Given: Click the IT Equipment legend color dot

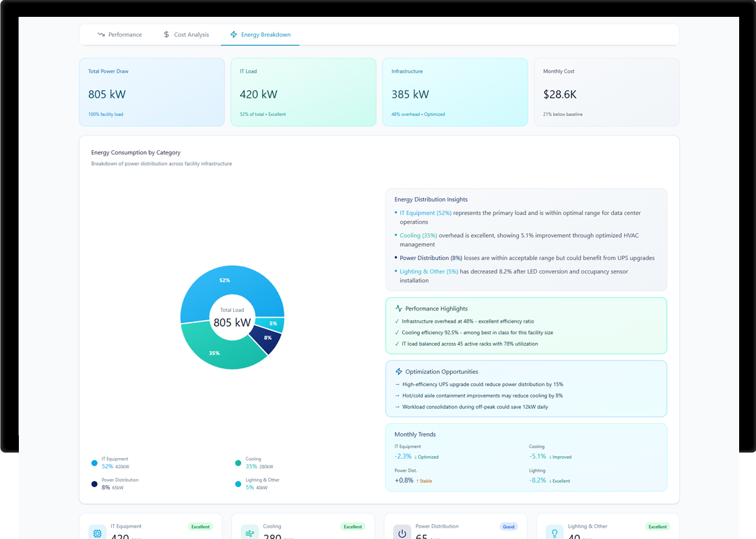Looking at the screenshot, I should [x=94, y=463].
